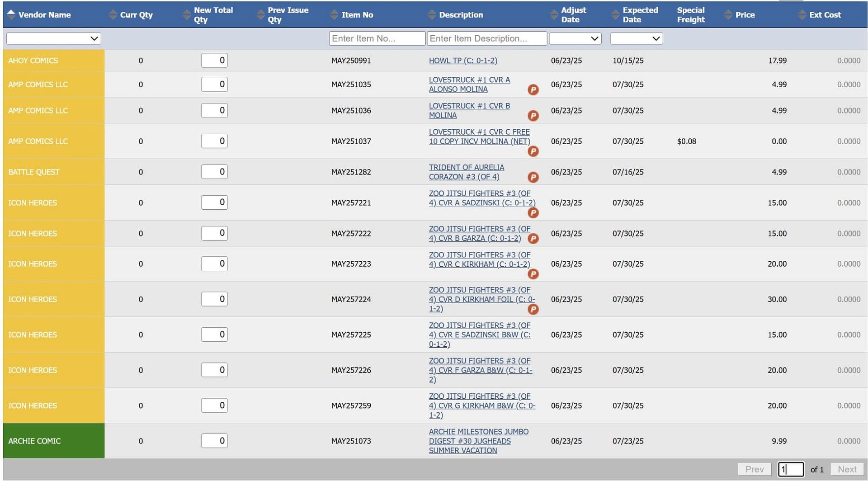
Task: Open the Adjust Date filter dropdown
Action: [x=575, y=38]
